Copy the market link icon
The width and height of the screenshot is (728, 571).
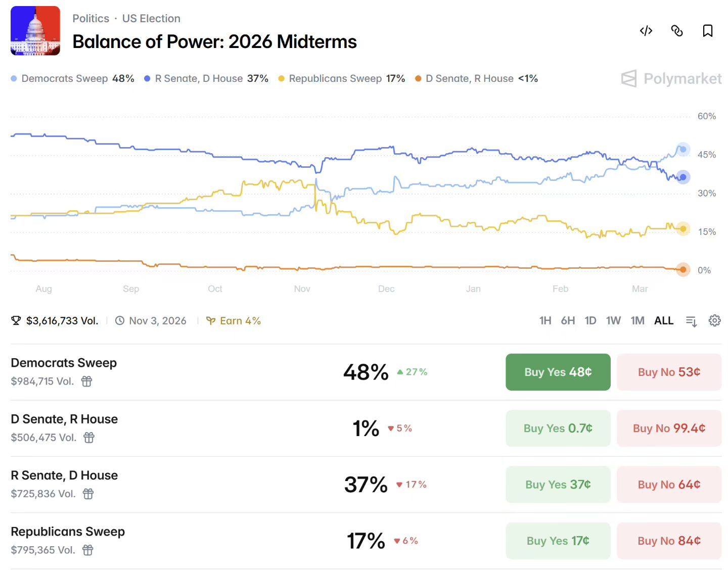coord(677,31)
